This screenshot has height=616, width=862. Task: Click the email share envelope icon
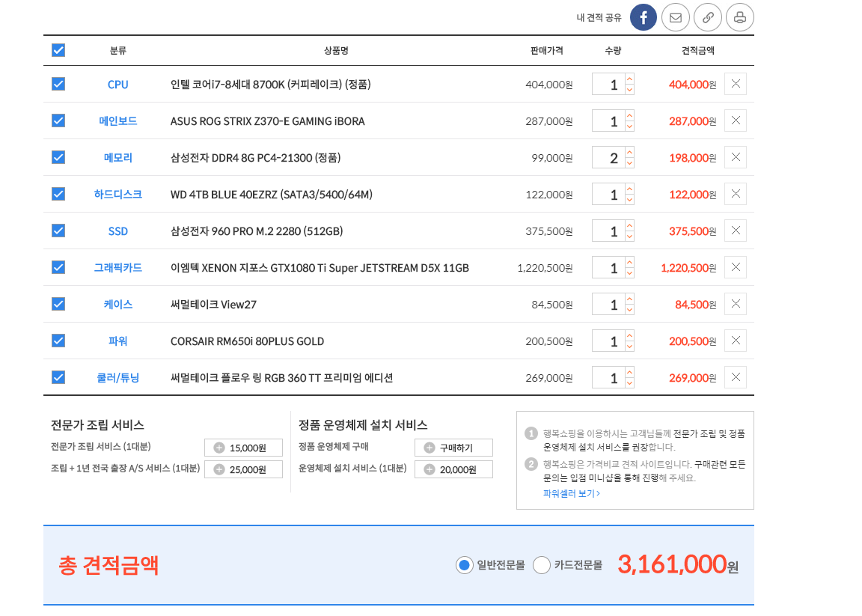676,17
